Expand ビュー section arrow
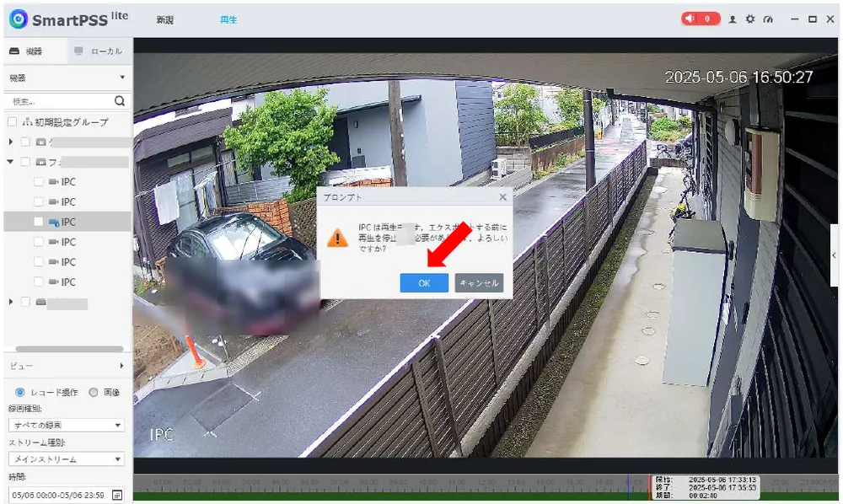Screen dimensions: 843x504 pyautogui.click(x=122, y=366)
